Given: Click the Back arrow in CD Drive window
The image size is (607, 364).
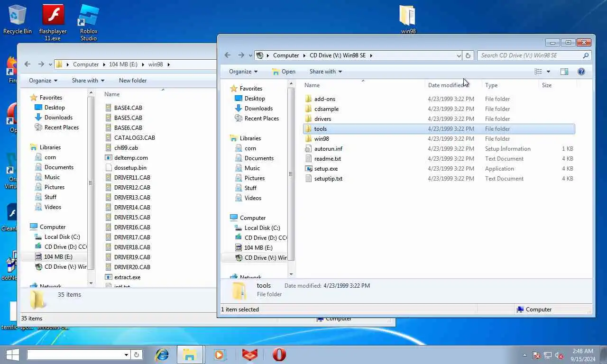Looking at the screenshot, I should point(228,55).
